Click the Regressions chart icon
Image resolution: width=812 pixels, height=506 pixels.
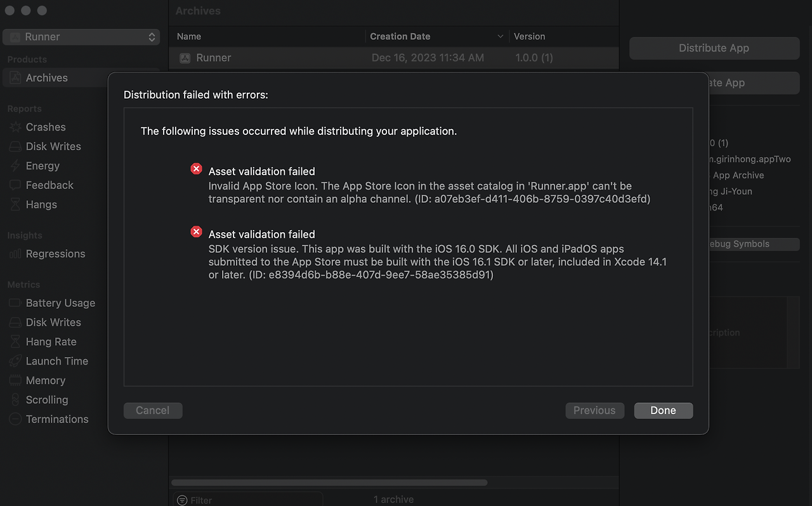tap(15, 254)
